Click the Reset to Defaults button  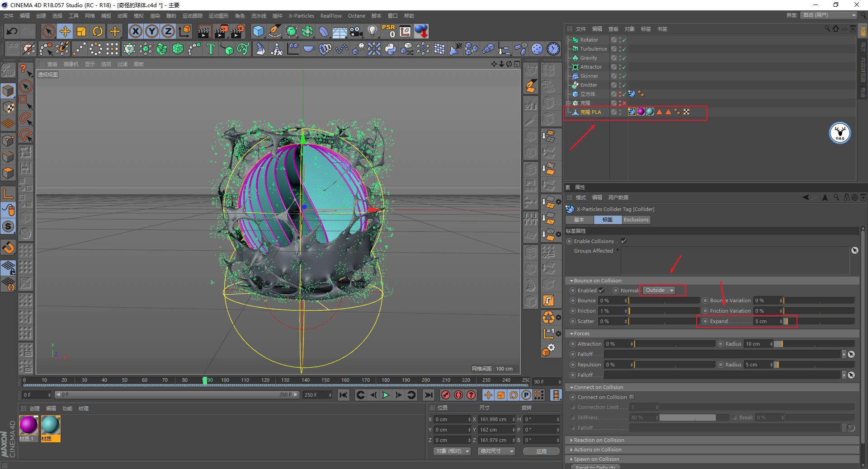coord(595,467)
